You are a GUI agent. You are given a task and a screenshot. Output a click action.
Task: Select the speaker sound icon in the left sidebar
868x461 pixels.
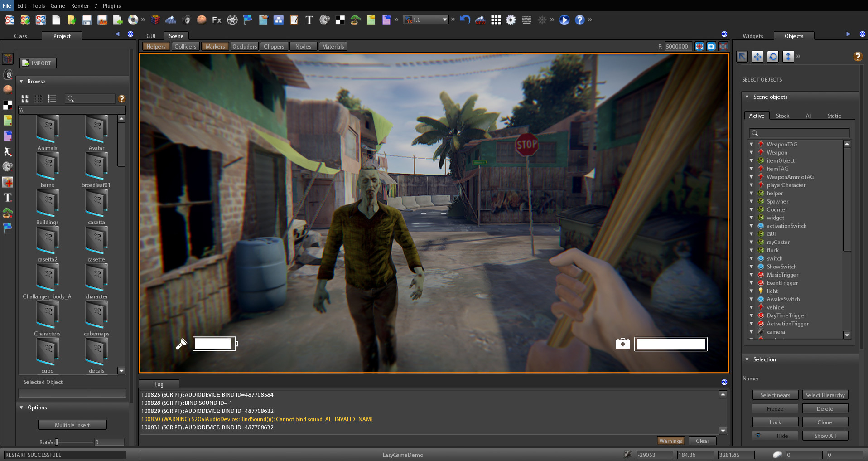(x=8, y=167)
